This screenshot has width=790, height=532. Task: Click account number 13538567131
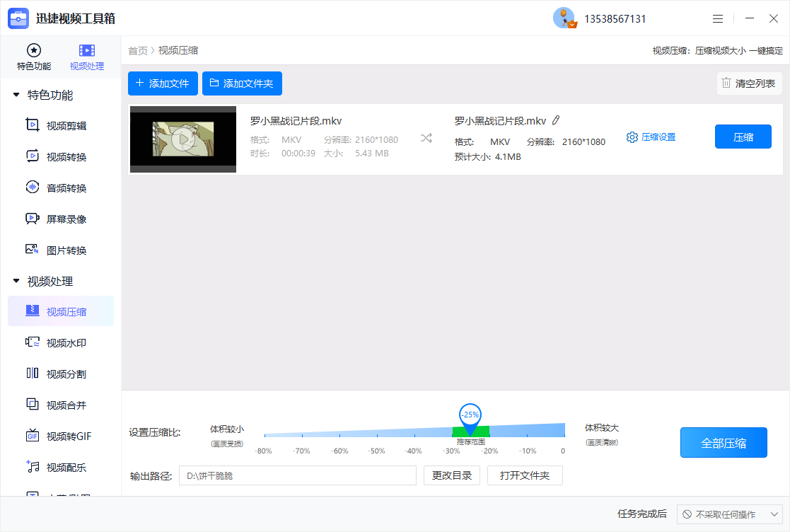click(615, 18)
